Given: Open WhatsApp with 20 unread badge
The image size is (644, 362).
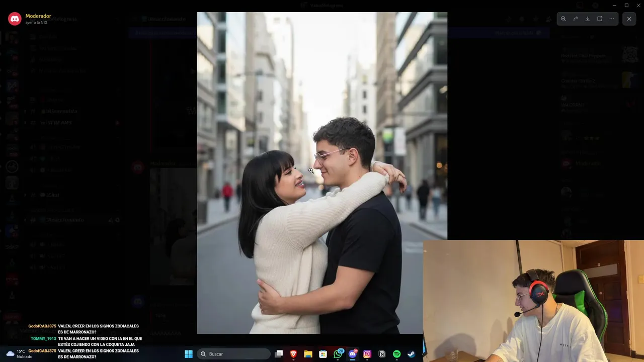Looking at the screenshot, I should pos(338,354).
